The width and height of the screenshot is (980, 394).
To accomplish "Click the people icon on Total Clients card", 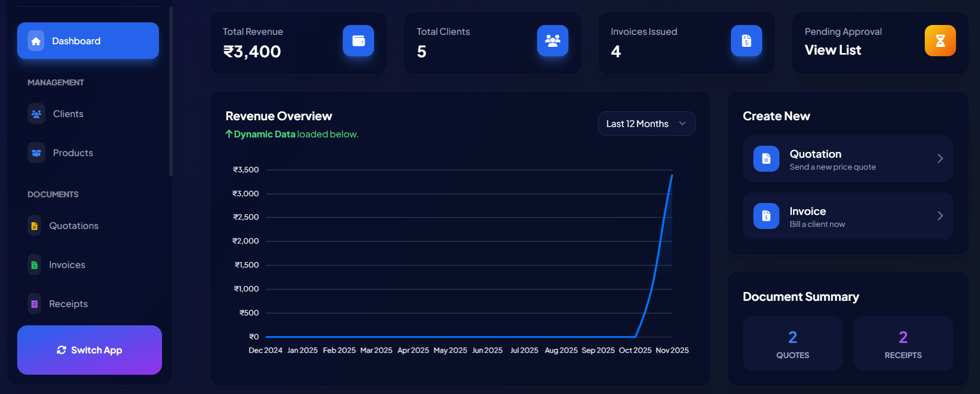I will point(553,41).
